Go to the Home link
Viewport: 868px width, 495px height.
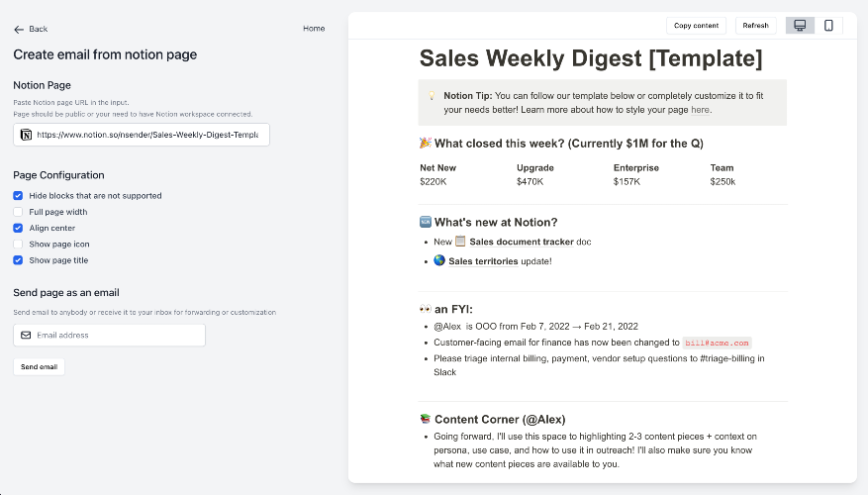[x=314, y=29]
